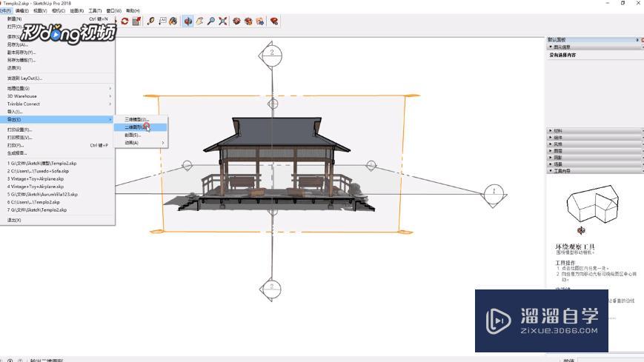The width and height of the screenshot is (644, 362).
Task: Click the Rotate tool icon in toolbar
Action: [x=125, y=21]
